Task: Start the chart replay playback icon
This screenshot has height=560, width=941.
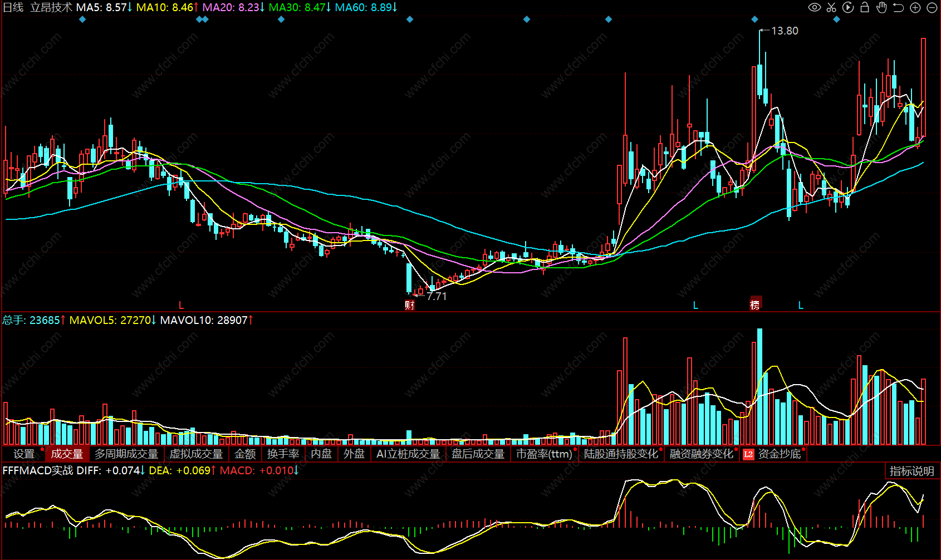Action: (848, 7)
